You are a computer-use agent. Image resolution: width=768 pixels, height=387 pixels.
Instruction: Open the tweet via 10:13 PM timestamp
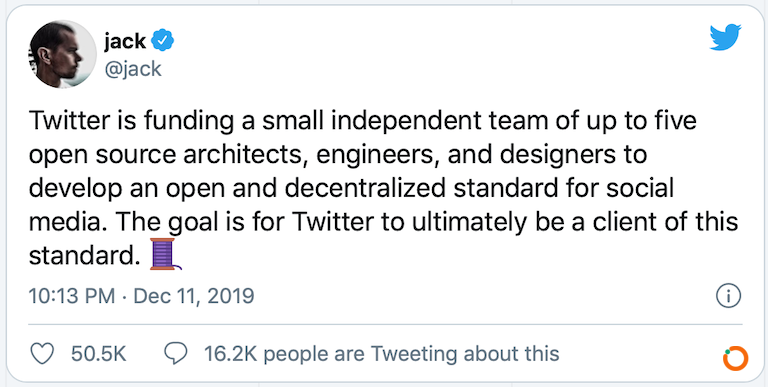(x=72, y=296)
